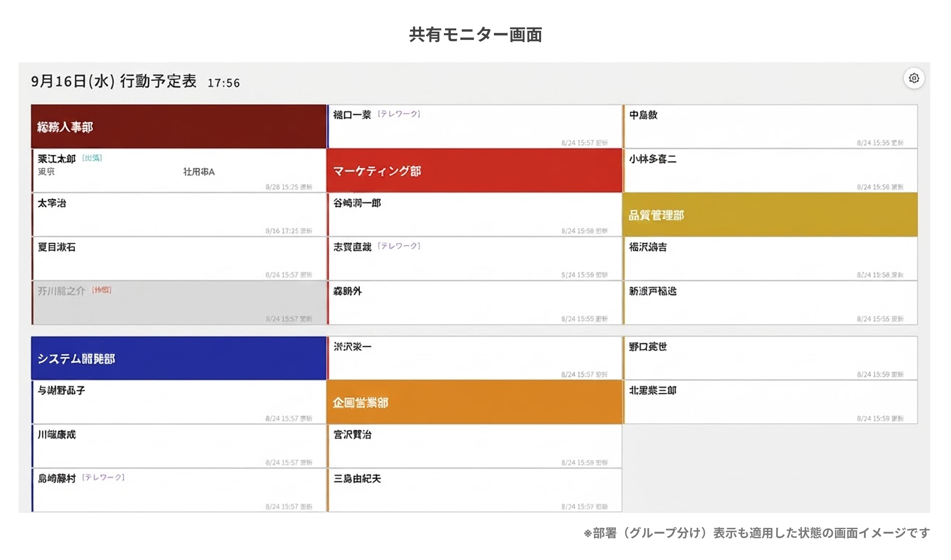Click the テレワーク tag beside 島崎藤村
This screenshot has height=560, width=951.
pyautogui.click(x=103, y=477)
